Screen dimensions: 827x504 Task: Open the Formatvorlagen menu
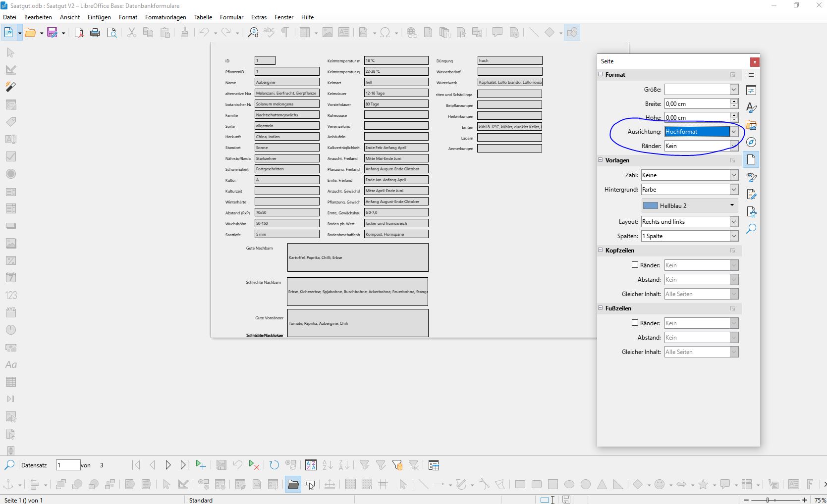point(165,17)
